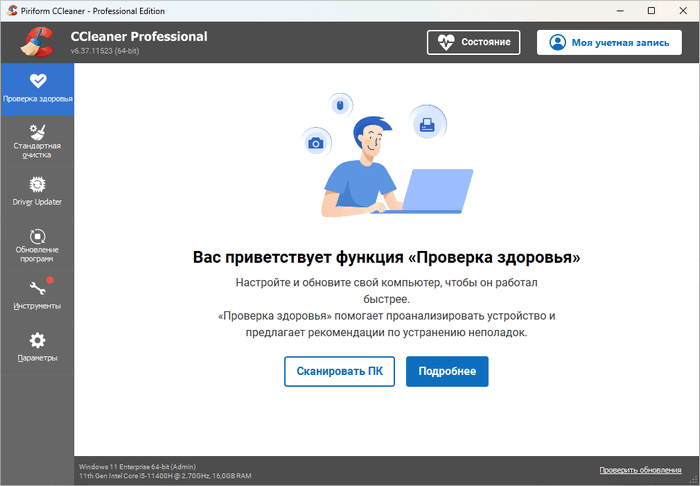
Task: Click the user avatar icon in account button
Action: coord(558,42)
